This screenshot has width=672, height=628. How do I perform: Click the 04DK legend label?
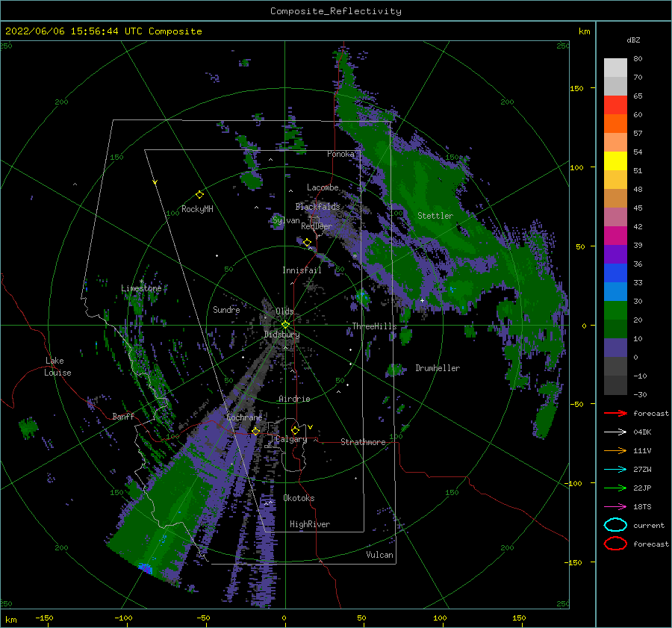coord(642,432)
